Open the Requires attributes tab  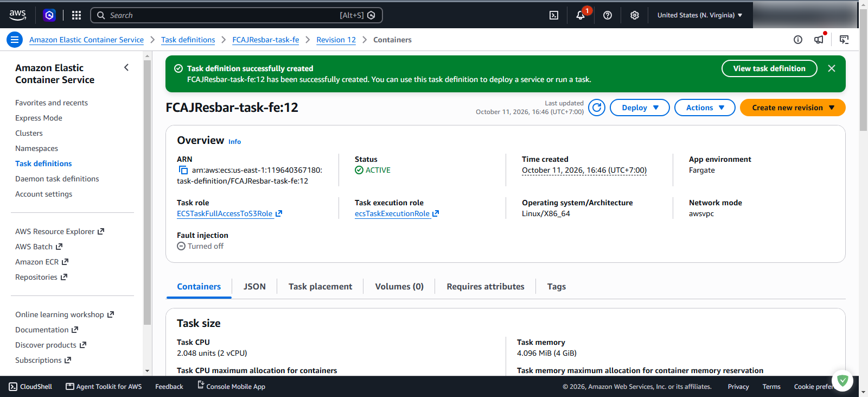tap(486, 287)
